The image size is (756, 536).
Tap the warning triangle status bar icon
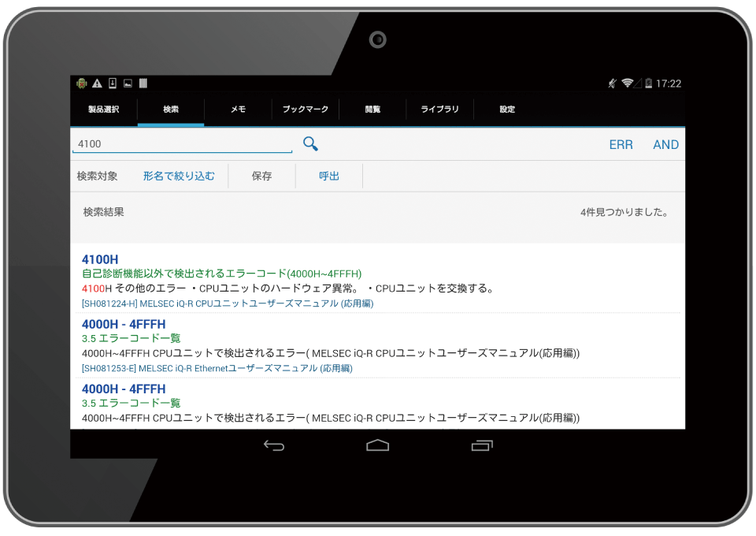tap(97, 84)
